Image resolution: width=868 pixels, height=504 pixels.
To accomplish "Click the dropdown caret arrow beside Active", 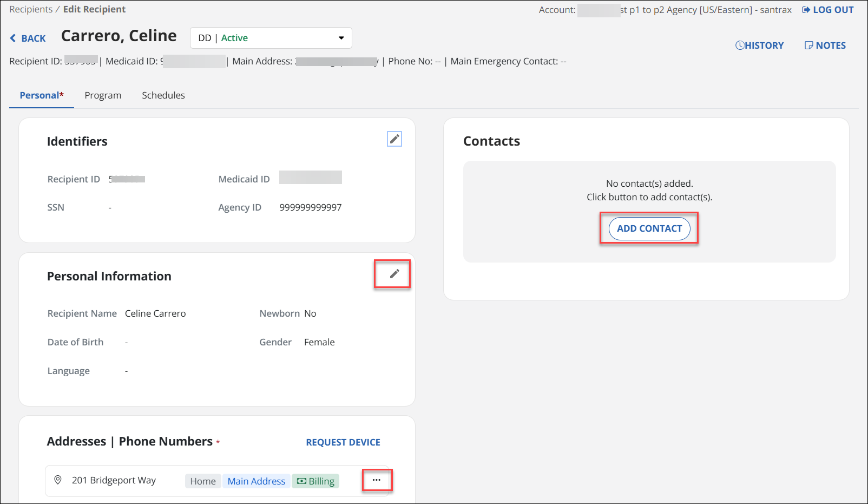I will point(341,38).
